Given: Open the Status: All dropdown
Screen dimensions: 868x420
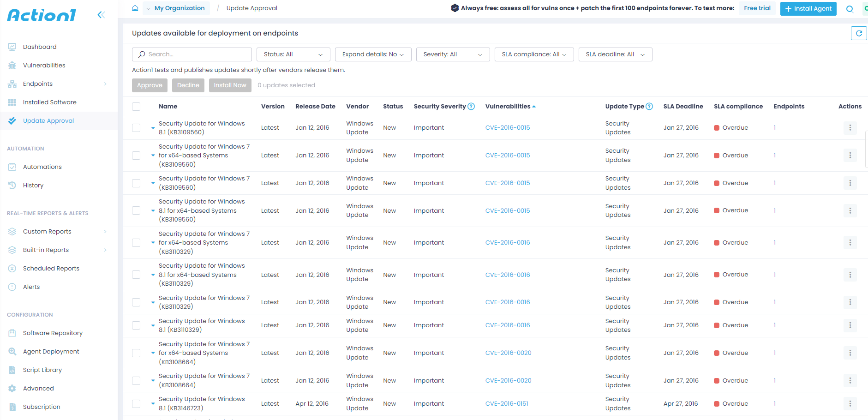Looking at the screenshot, I should pyautogui.click(x=293, y=54).
